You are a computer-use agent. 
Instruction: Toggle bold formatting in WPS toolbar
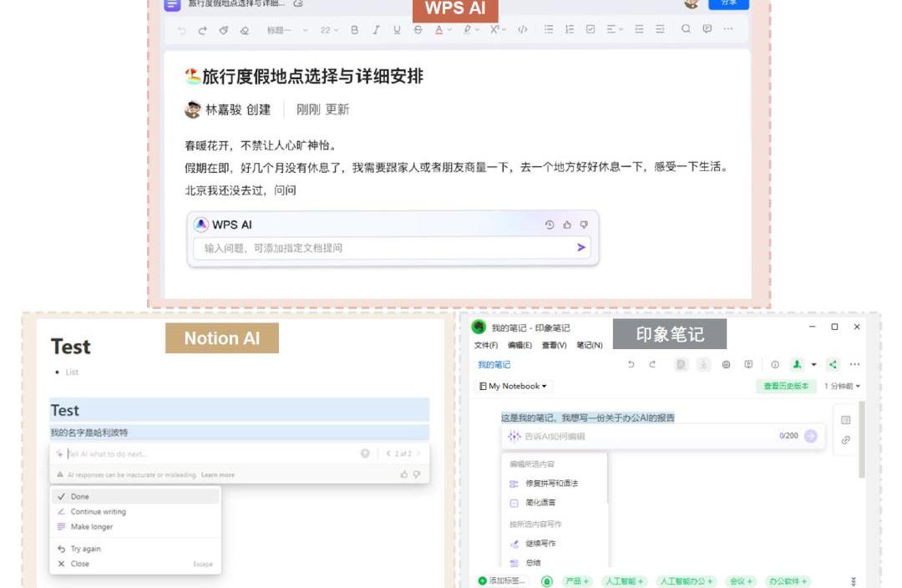[x=354, y=29]
